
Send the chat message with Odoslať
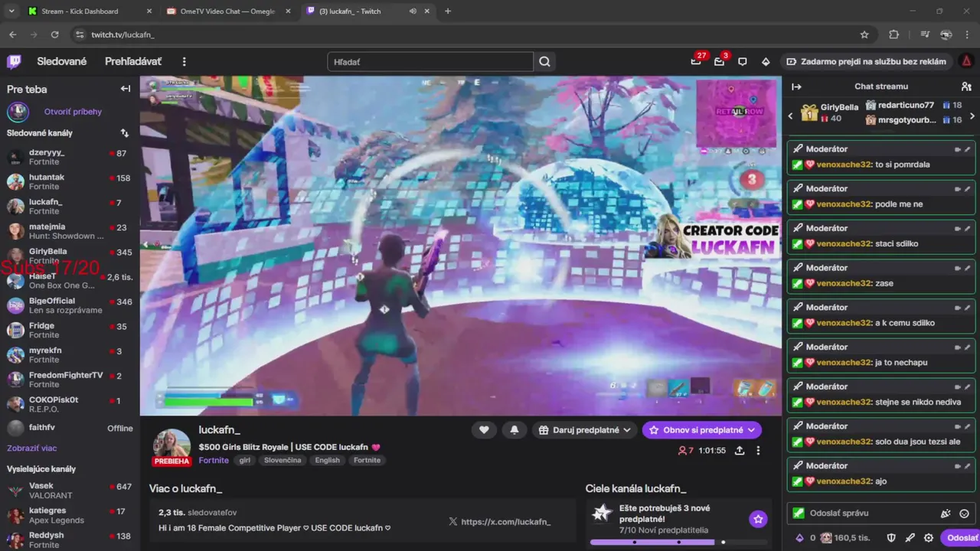pyautogui.click(x=962, y=538)
